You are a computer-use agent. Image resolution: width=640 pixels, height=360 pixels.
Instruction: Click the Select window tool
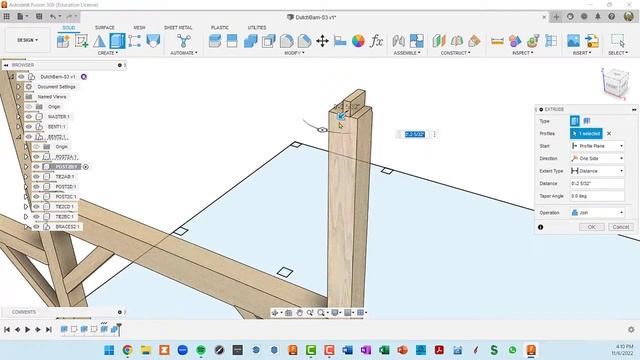(x=618, y=41)
